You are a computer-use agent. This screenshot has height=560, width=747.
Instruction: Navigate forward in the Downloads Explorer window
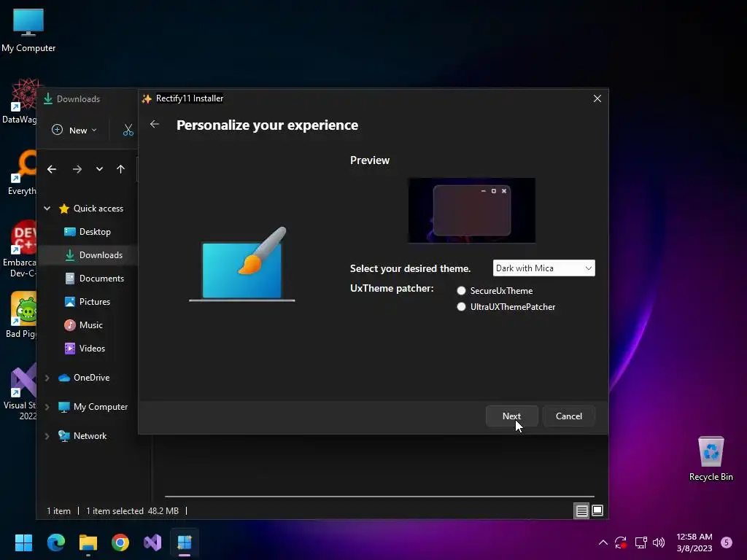point(77,169)
